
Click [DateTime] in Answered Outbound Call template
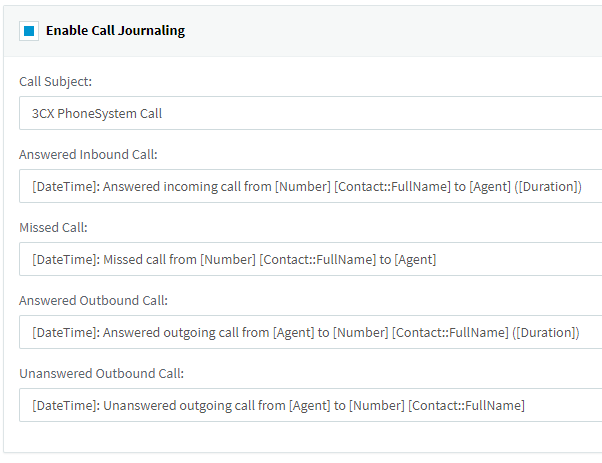pos(65,332)
